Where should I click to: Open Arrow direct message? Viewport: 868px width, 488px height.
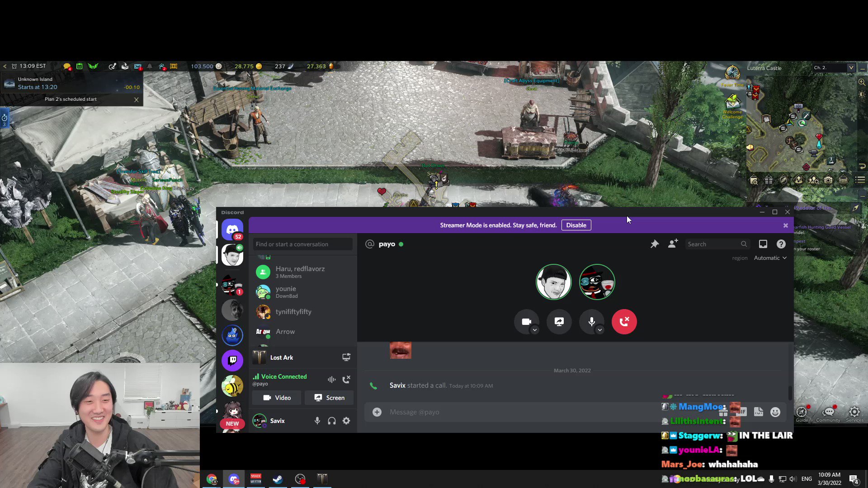pyautogui.click(x=304, y=332)
